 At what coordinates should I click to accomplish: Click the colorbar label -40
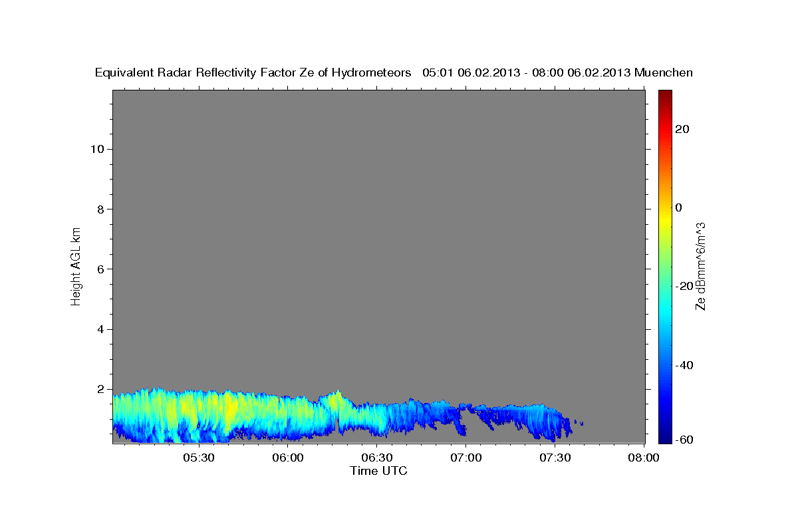684,365
